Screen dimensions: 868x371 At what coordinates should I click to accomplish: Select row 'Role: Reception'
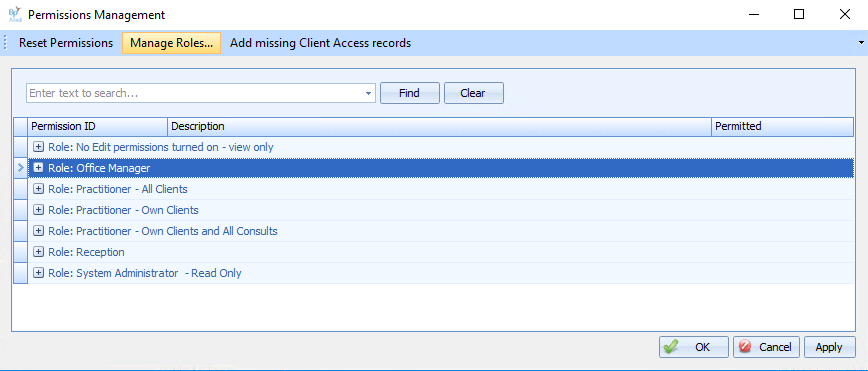(x=440, y=252)
